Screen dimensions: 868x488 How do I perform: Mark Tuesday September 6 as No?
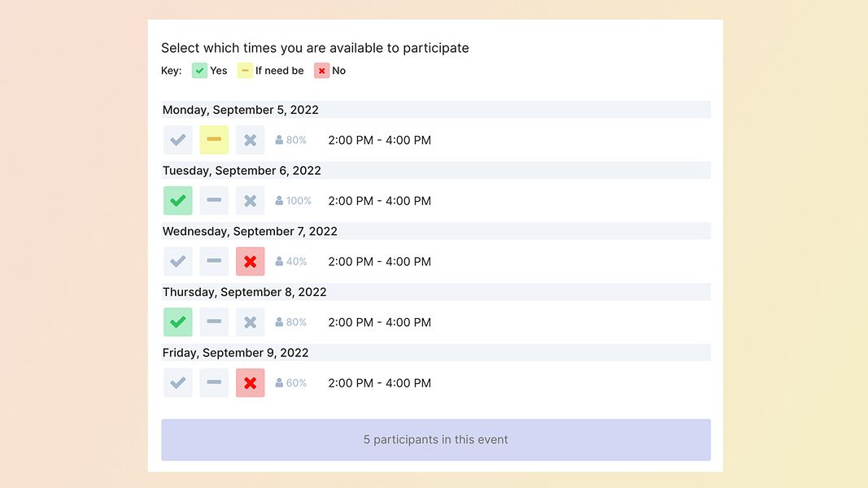250,201
